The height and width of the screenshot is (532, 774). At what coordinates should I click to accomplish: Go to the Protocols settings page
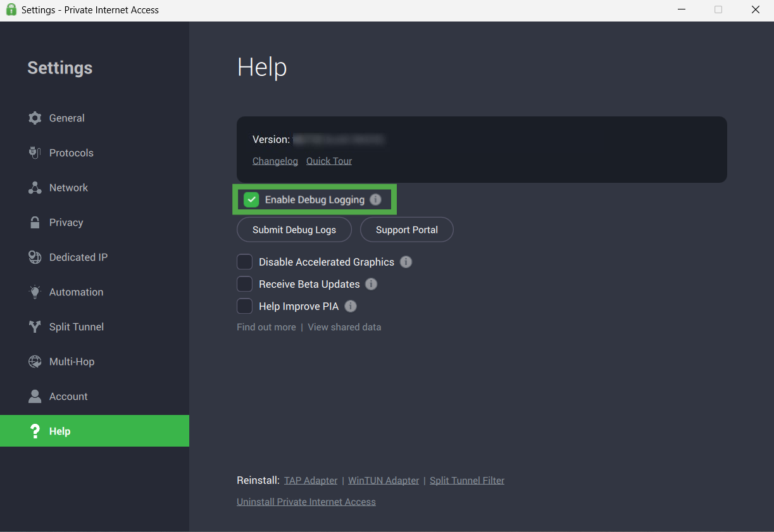click(x=94, y=153)
